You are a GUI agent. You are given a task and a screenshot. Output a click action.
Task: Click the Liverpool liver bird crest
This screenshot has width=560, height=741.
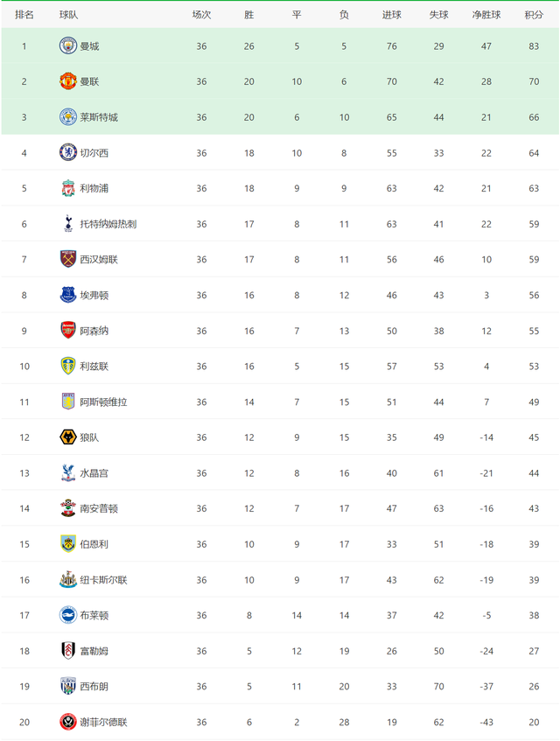pyautogui.click(x=68, y=188)
